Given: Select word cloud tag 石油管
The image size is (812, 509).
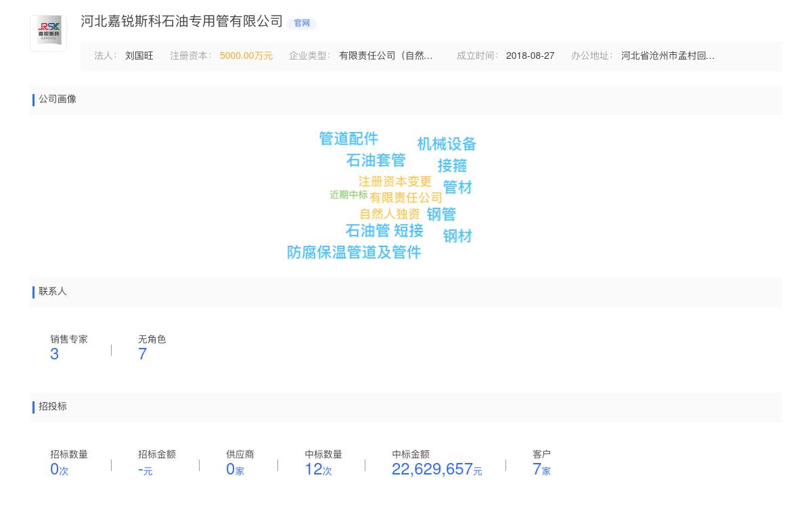Looking at the screenshot, I should tap(367, 231).
